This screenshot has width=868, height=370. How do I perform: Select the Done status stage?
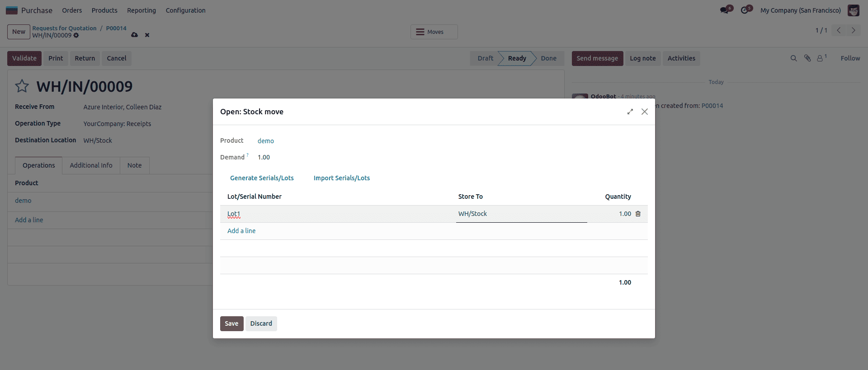point(548,58)
